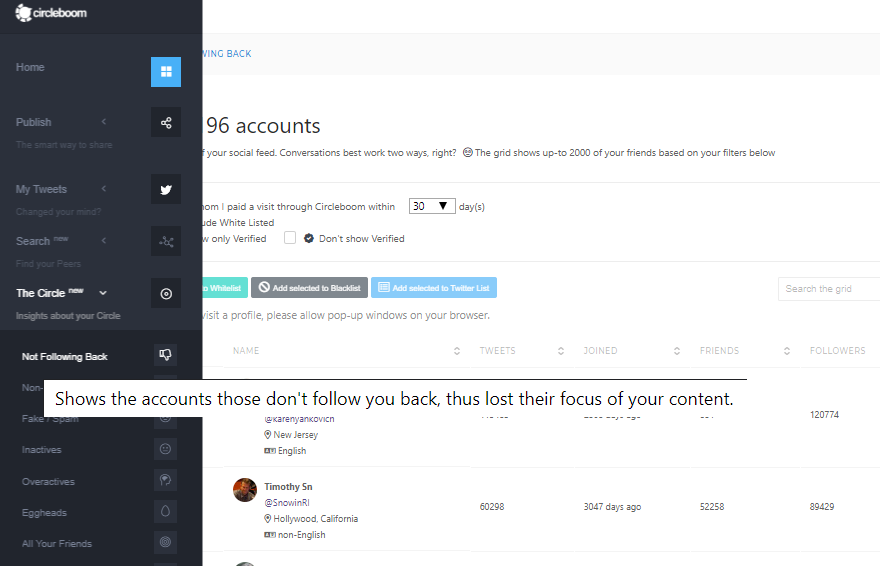The height and width of the screenshot is (566, 880).
Task: Collapse The Circle menu chevron
Action: coord(103,293)
